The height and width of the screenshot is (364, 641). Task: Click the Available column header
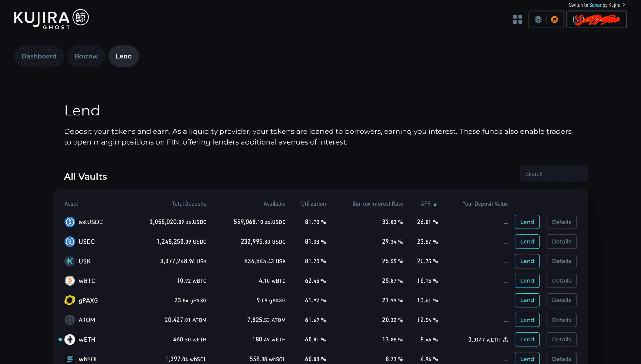pyautogui.click(x=274, y=204)
